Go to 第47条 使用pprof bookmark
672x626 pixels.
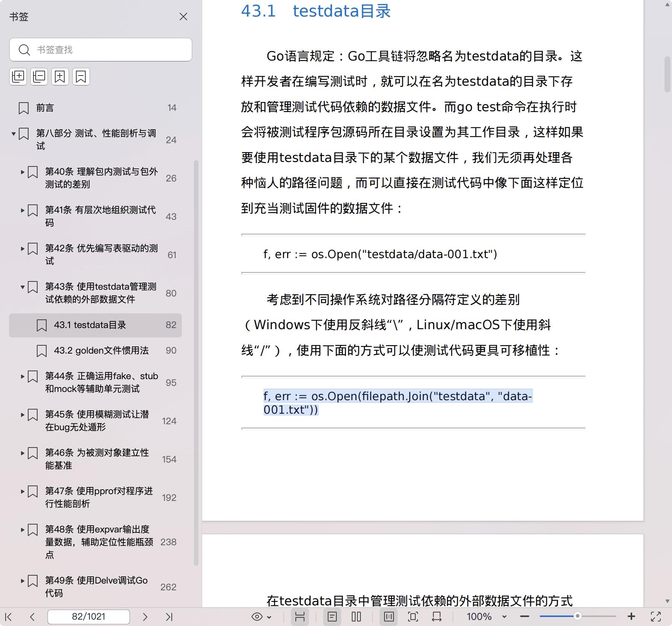click(99, 497)
